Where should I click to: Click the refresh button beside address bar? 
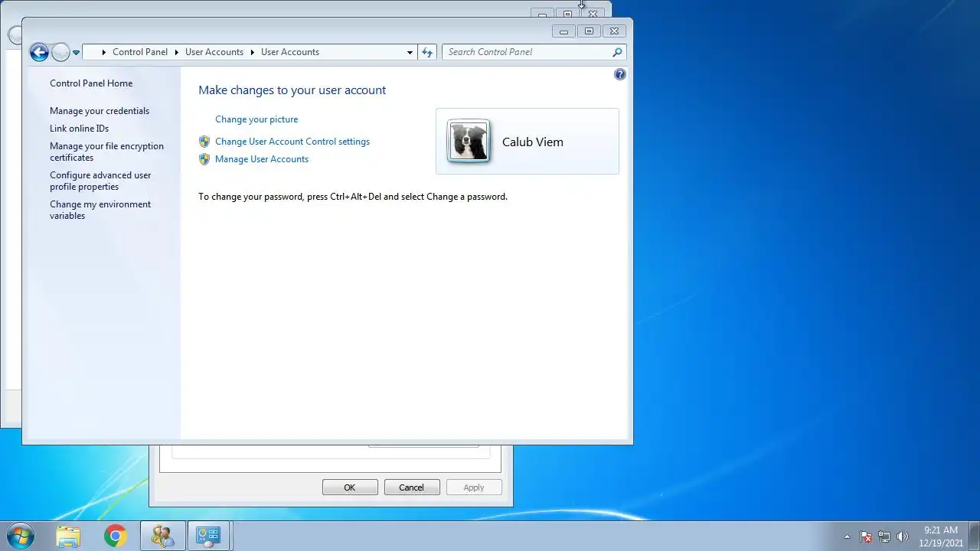point(427,52)
